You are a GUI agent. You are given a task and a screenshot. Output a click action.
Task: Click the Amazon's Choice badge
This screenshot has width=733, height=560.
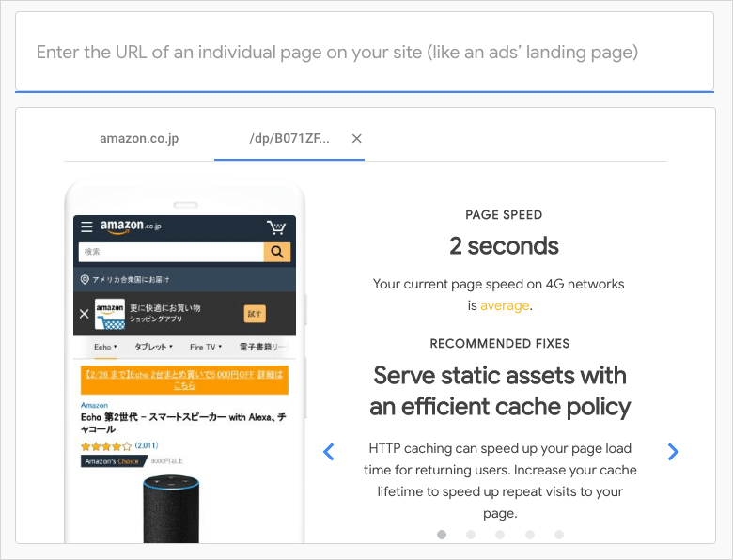pos(112,461)
